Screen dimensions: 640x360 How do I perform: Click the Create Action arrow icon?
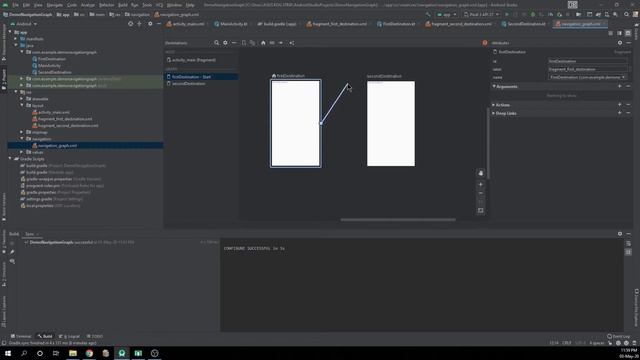(x=281, y=43)
